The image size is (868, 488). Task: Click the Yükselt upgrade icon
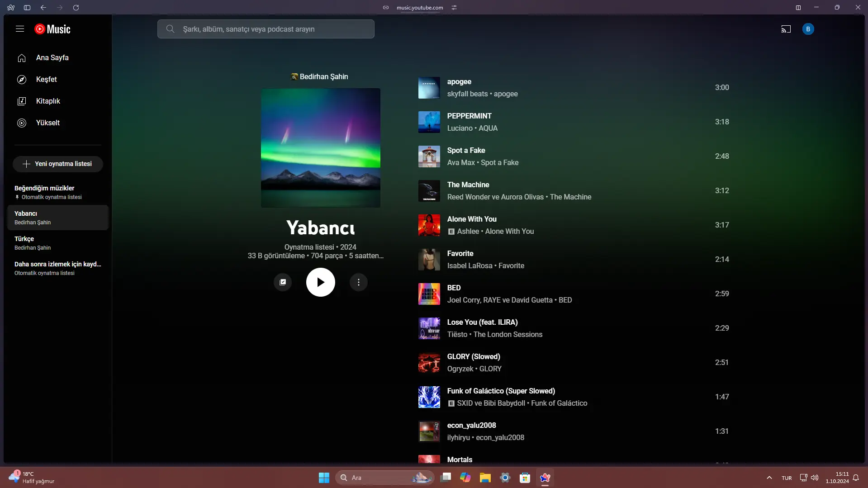pyautogui.click(x=22, y=123)
